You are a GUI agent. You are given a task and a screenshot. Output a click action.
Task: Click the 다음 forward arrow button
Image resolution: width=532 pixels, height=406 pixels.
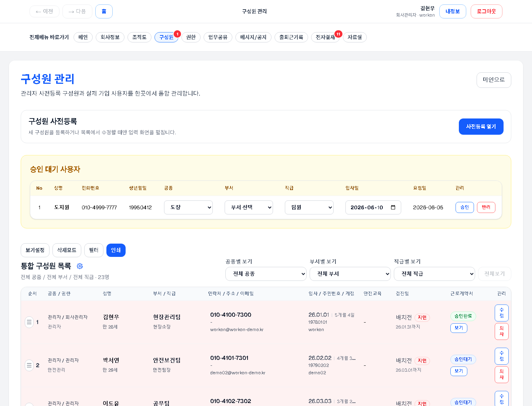point(77,11)
